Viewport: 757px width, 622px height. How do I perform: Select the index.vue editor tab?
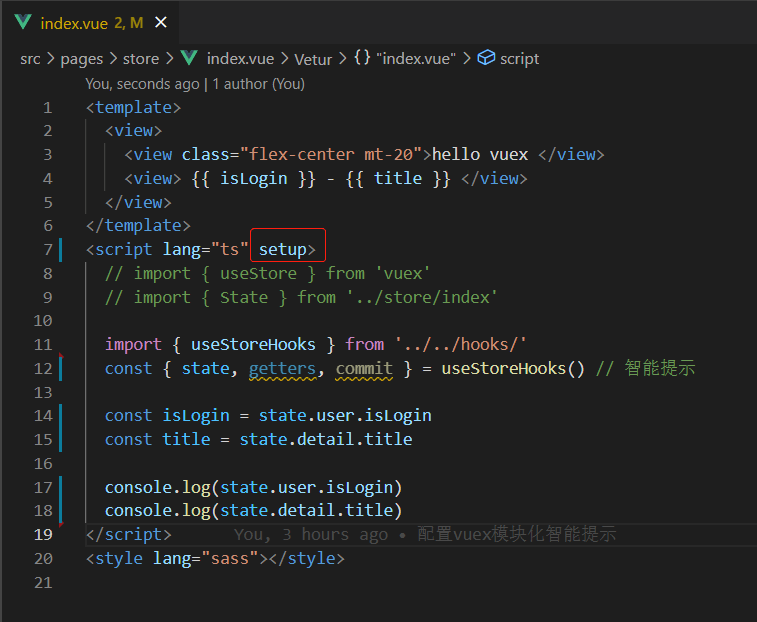point(90,23)
